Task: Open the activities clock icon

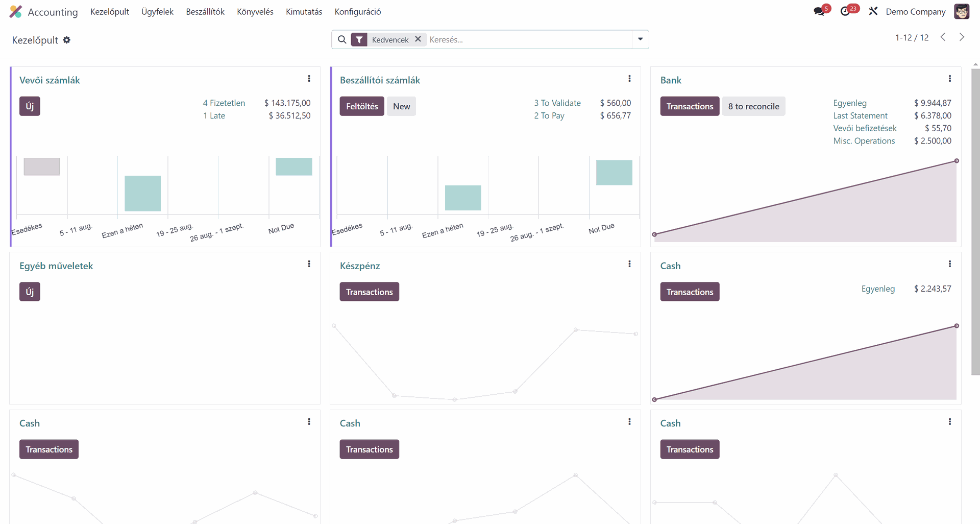Action: point(846,11)
